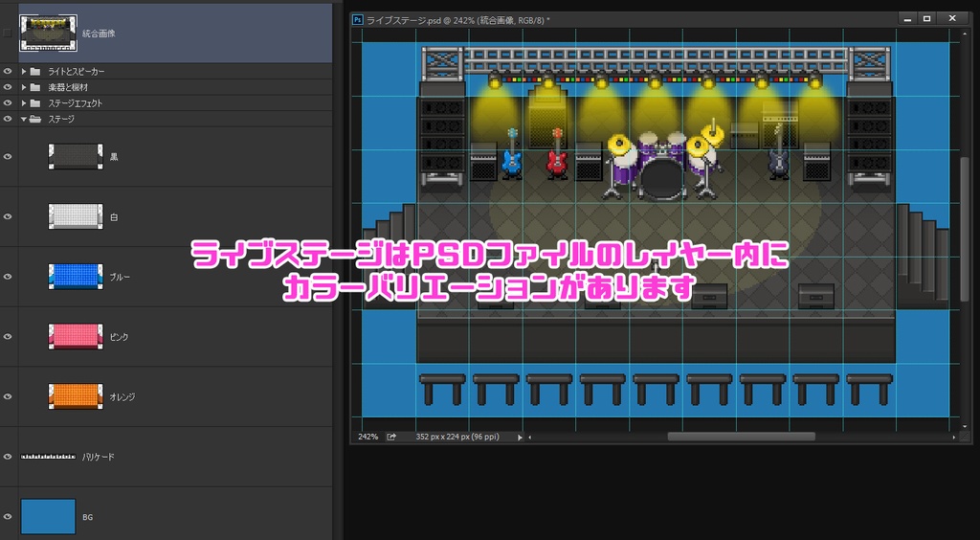Click the ステージエフェクト folder icon

(35, 102)
